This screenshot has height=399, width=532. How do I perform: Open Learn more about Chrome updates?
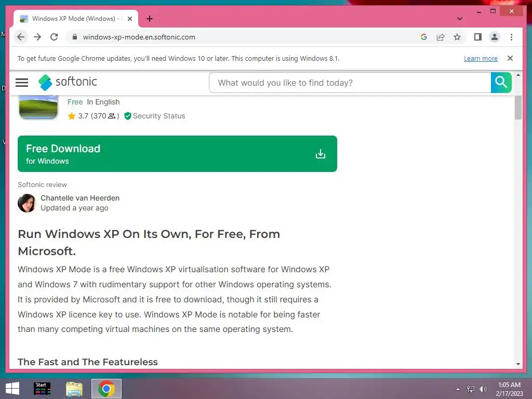click(x=481, y=58)
